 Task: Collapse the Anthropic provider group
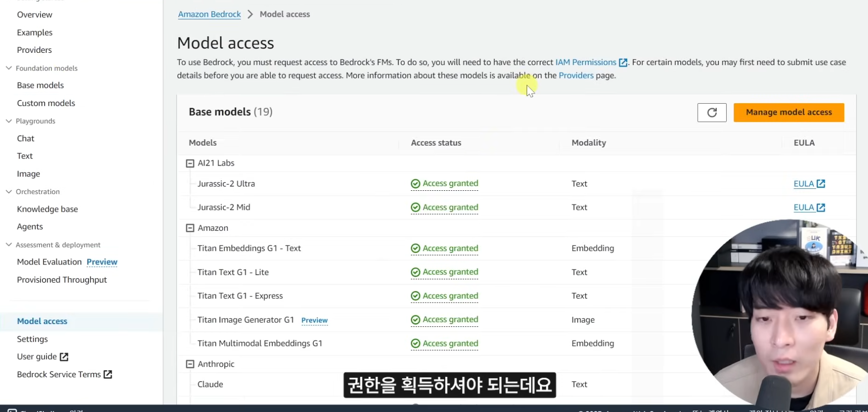pos(190,364)
